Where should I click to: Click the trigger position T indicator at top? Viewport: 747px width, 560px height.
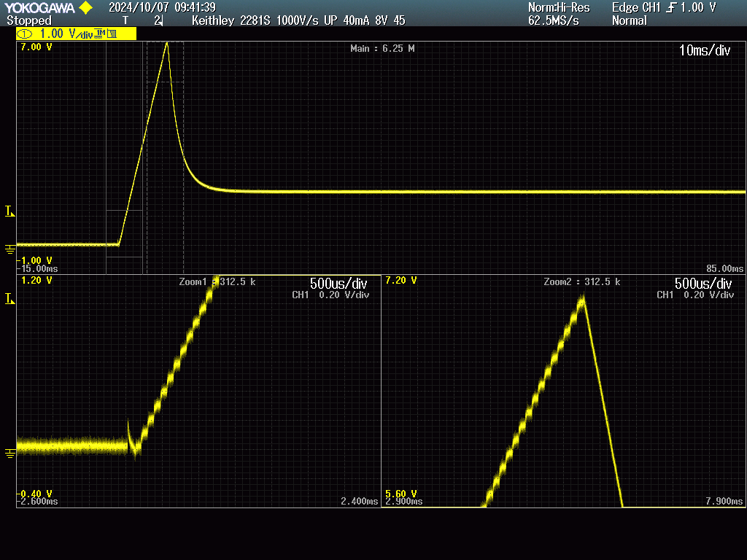125,20
